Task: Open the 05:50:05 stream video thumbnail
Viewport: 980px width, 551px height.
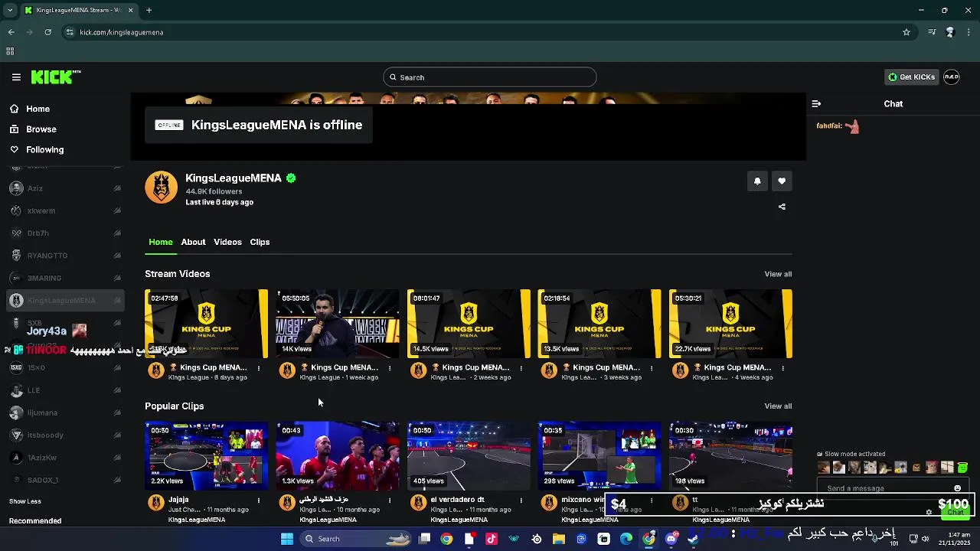Action: click(338, 324)
